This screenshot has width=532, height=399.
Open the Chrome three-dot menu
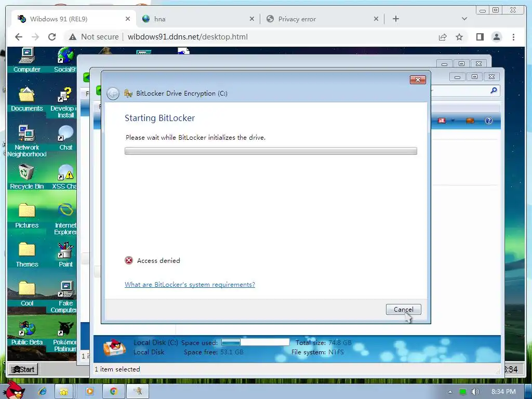(513, 37)
